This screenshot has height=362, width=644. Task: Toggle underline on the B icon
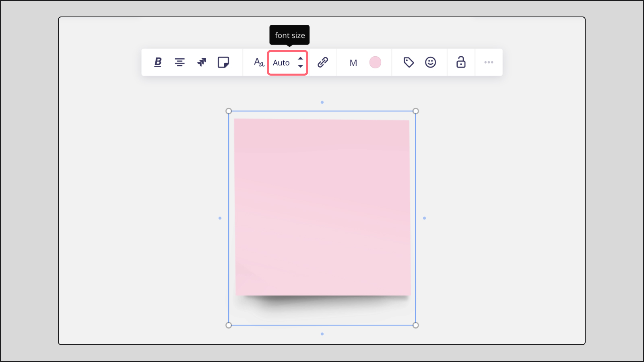click(157, 62)
